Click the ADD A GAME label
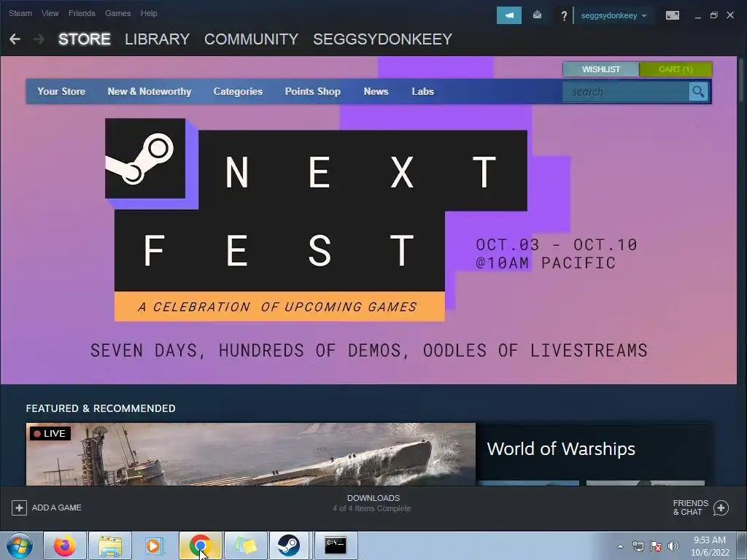The width and height of the screenshot is (747, 560). (x=57, y=507)
